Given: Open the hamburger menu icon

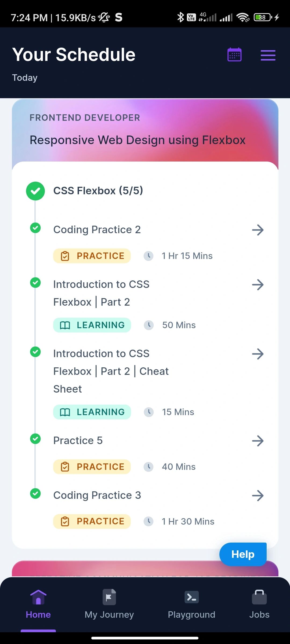Looking at the screenshot, I should [268, 55].
